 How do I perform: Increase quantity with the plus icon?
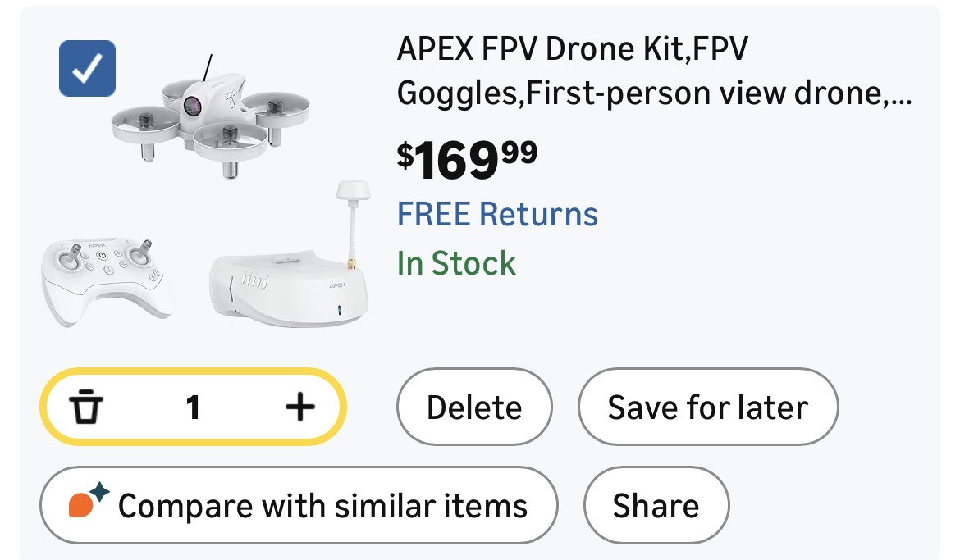pyautogui.click(x=300, y=407)
